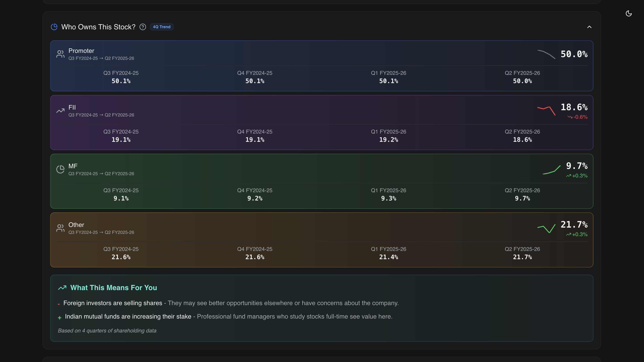Click the "Foreign investors are selling shares" insight
This screenshot has height=362, width=644.
pyautogui.click(x=113, y=303)
